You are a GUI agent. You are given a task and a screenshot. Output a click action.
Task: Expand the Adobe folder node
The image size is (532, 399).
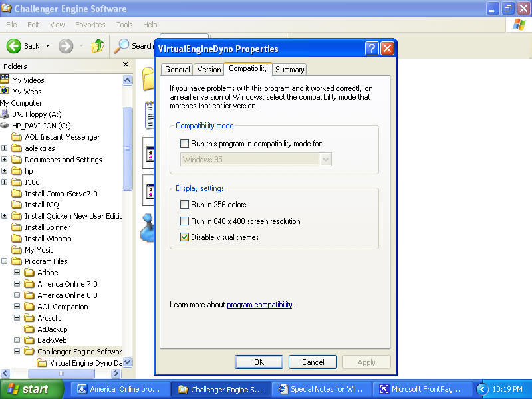point(17,272)
